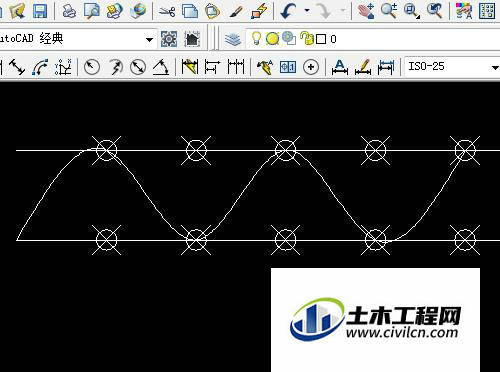Cut selection with the scissors icon
The image size is (500, 372).
[167, 11]
